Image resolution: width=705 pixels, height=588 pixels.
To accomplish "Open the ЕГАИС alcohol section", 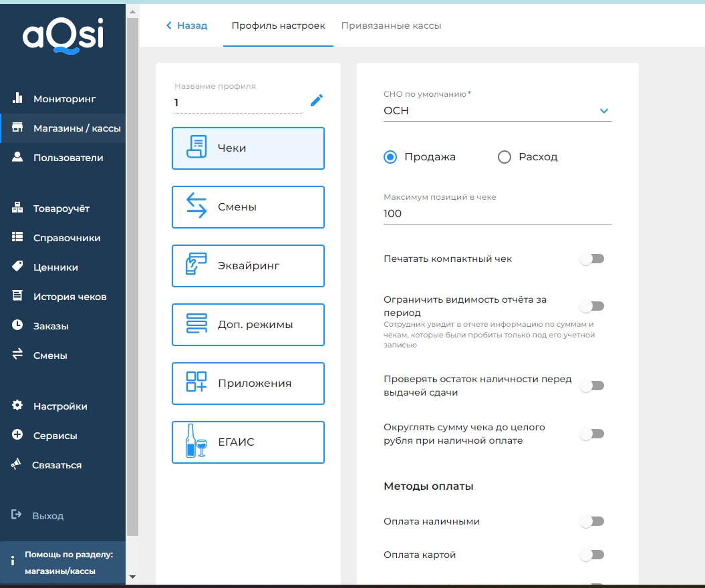I will point(248,442).
